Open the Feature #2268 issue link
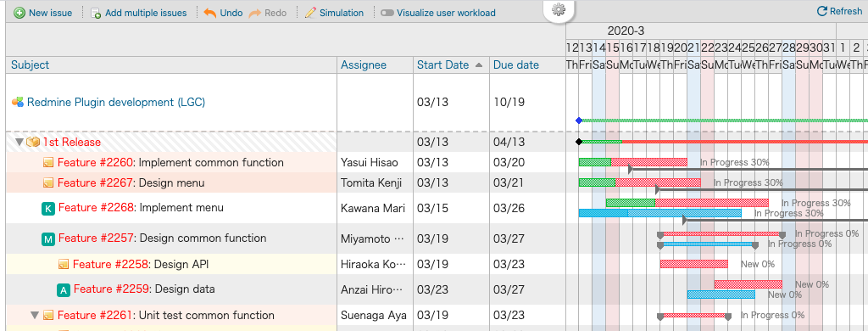Screen dimensions: 868x331 pyautogui.click(x=96, y=207)
